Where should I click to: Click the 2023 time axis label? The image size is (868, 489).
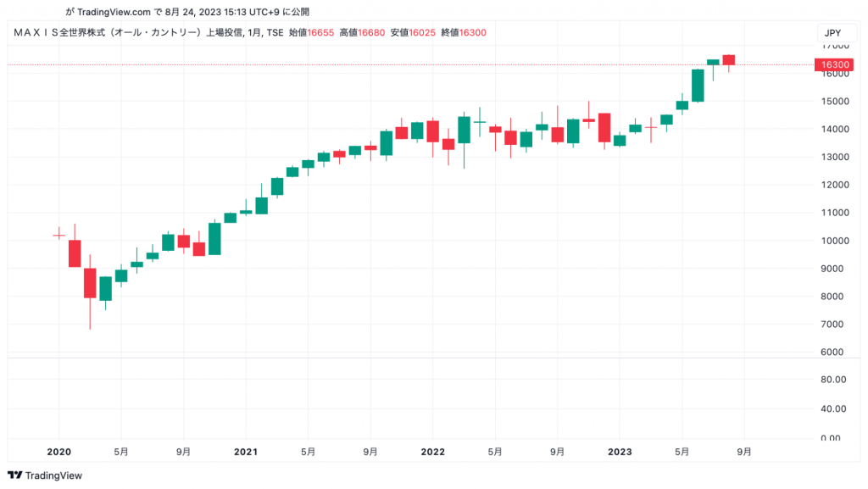[620, 452]
